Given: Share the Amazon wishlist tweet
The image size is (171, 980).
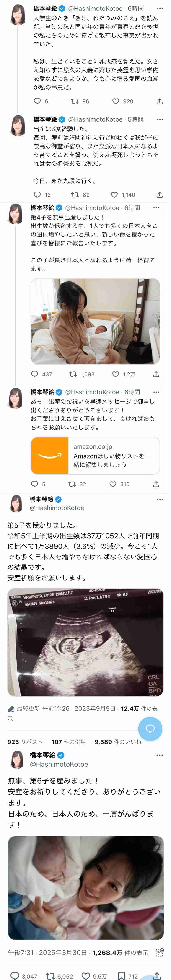Looking at the screenshot, I should point(156,484).
